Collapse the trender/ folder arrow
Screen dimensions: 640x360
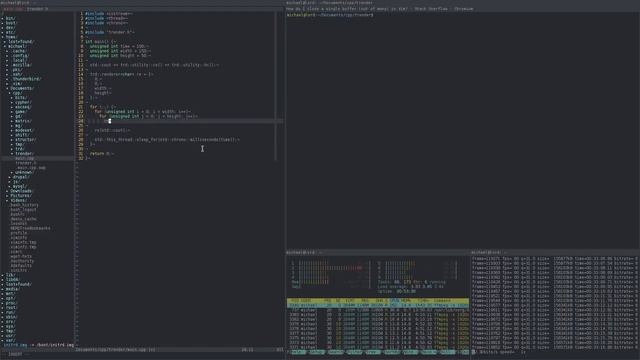12,153
